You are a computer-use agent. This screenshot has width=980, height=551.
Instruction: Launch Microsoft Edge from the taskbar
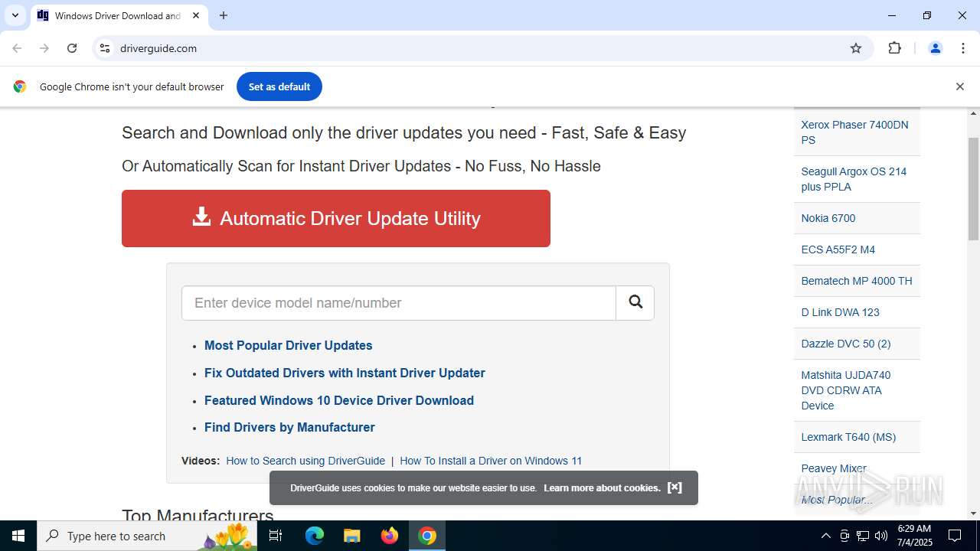[315, 536]
